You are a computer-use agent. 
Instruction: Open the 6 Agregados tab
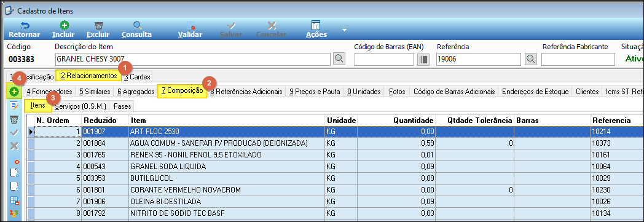(135, 91)
